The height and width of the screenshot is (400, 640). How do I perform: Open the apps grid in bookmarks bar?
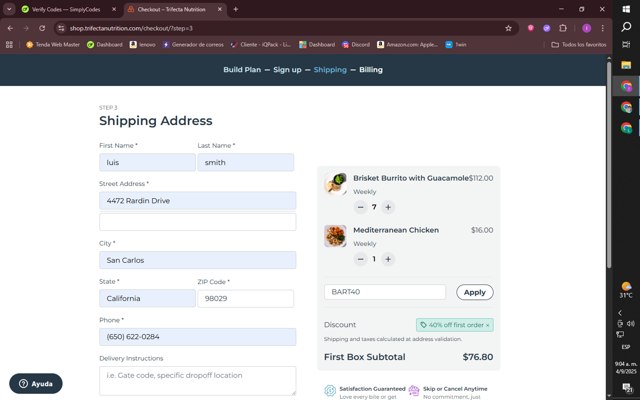click(9, 44)
